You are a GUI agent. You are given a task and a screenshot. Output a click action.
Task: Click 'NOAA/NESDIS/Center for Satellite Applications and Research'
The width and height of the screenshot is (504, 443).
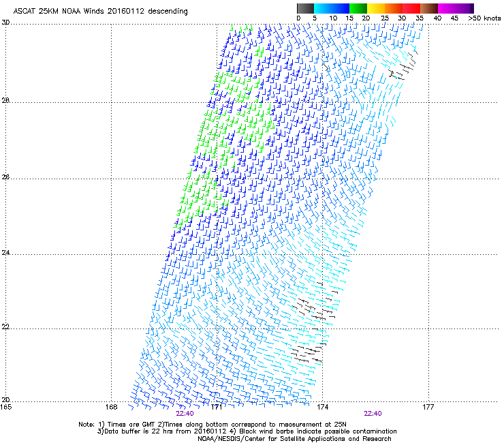tap(294, 439)
